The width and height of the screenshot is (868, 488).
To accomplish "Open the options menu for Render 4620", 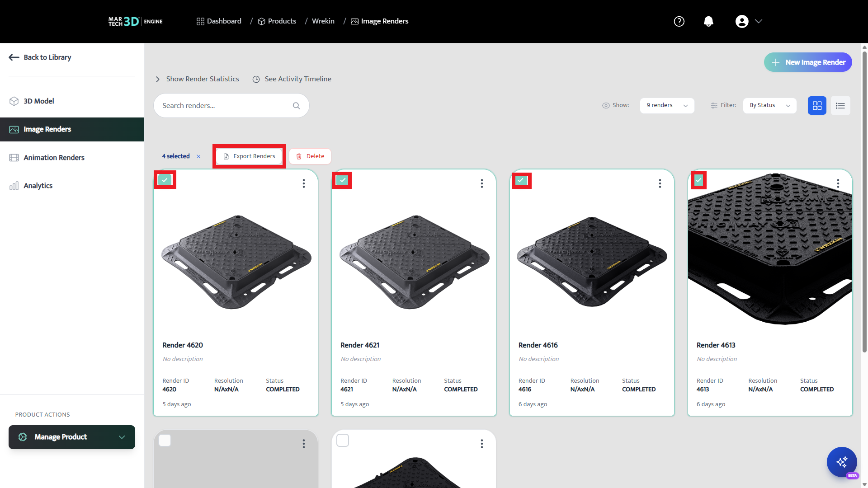I will tap(304, 183).
